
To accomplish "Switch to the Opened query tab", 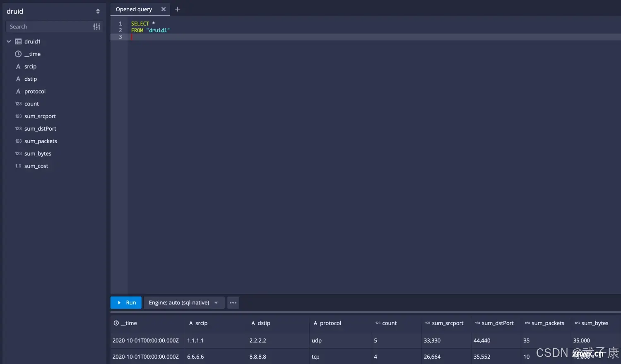I will pyautogui.click(x=134, y=9).
